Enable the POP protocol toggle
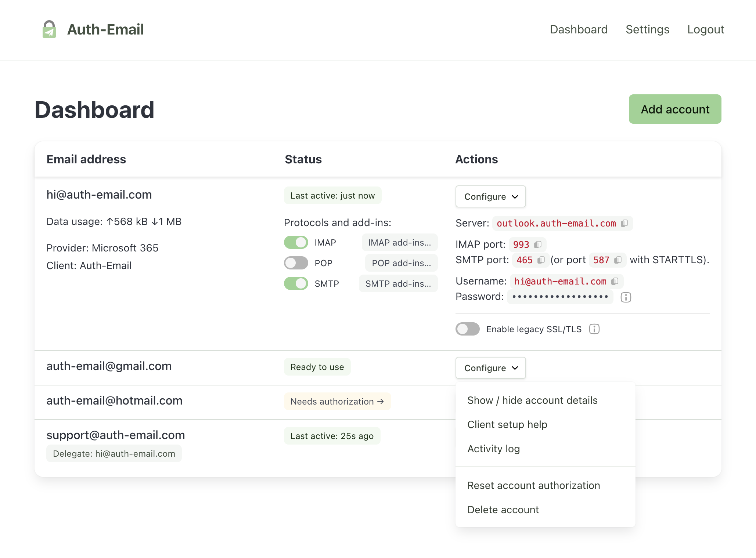The width and height of the screenshot is (756, 558). pos(296,263)
